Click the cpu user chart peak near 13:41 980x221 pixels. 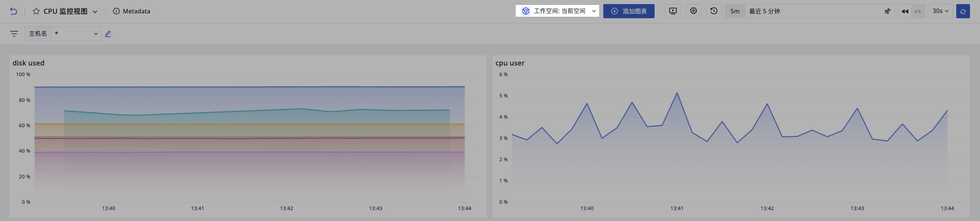(x=677, y=93)
